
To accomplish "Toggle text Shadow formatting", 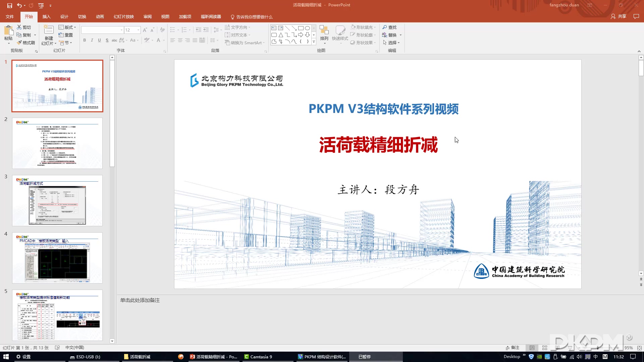I will click(107, 40).
